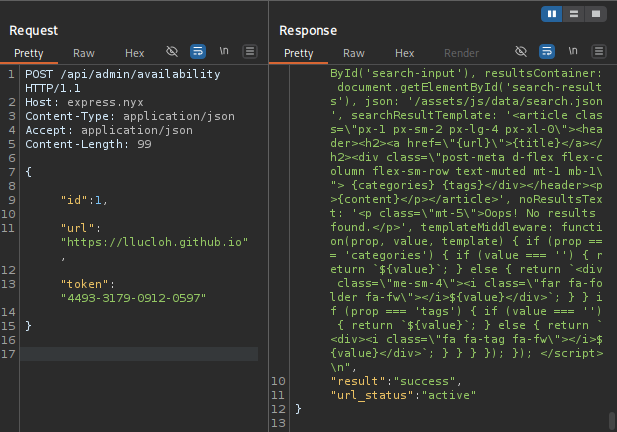
Task: Hide non-printable characters in Response panel
Action: (x=521, y=51)
